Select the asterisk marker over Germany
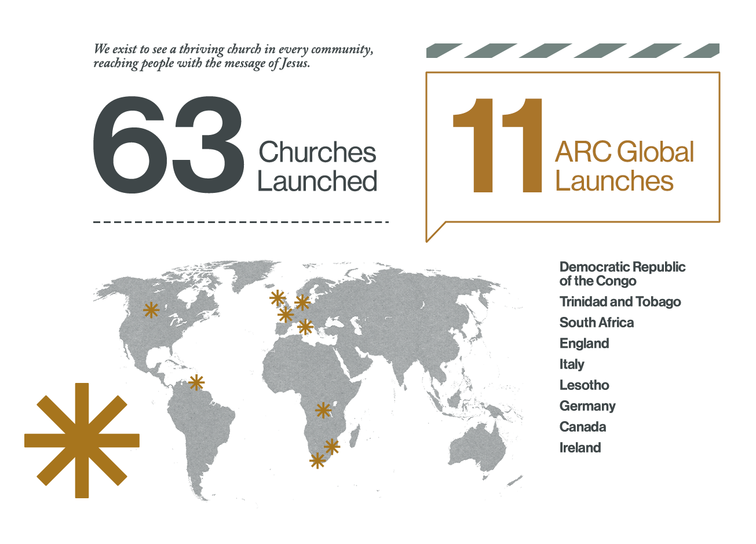The height and width of the screenshot is (544, 756). (302, 302)
